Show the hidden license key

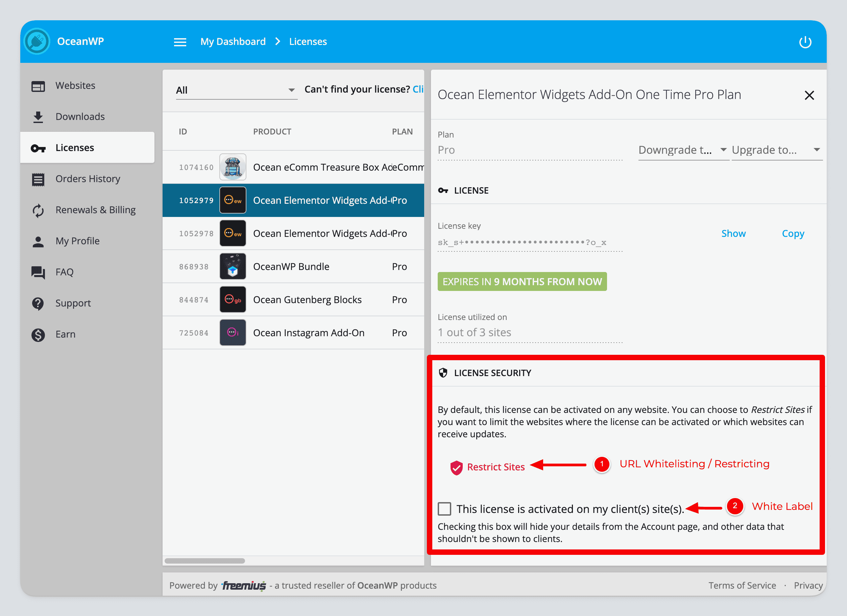point(733,233)
